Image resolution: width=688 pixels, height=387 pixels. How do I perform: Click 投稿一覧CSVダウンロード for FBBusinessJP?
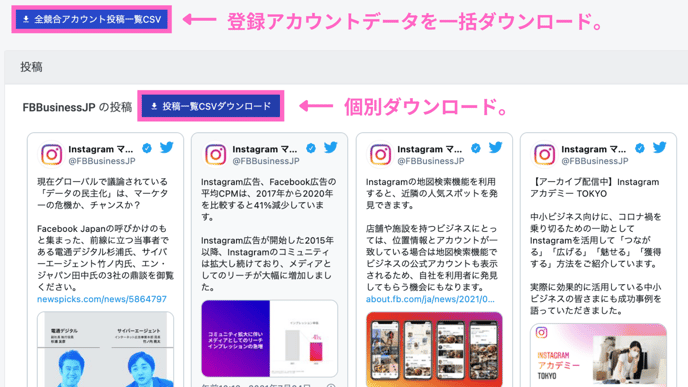pyautogui.click(x=211, y=106)
